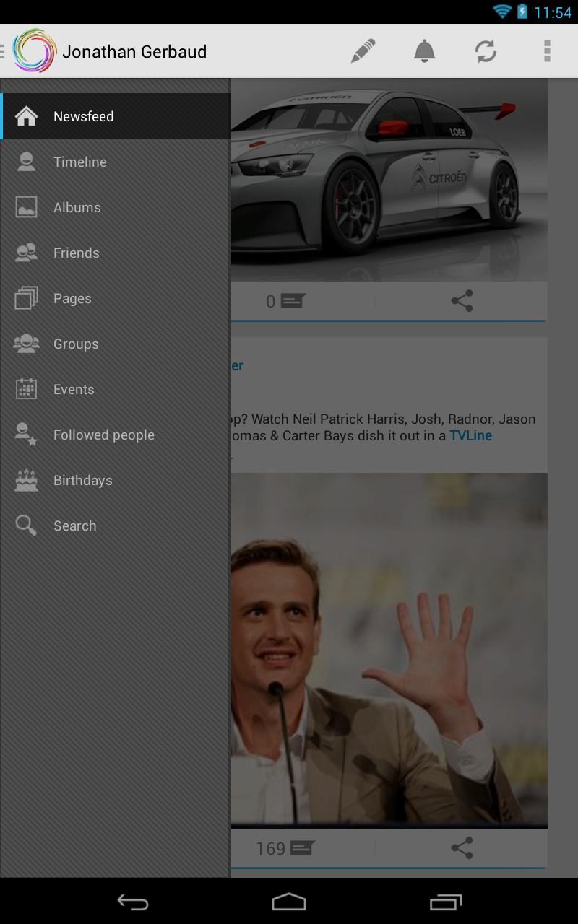This screenshot has height=924, width=578.
Task: Tap the Android home button
Action: coord(289,902)
